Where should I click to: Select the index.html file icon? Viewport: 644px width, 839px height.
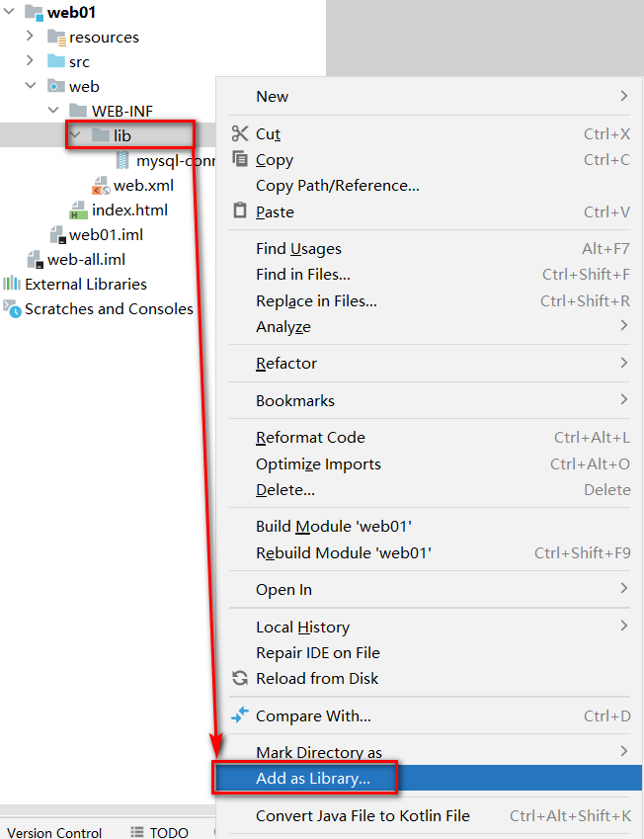click(79, 210)
